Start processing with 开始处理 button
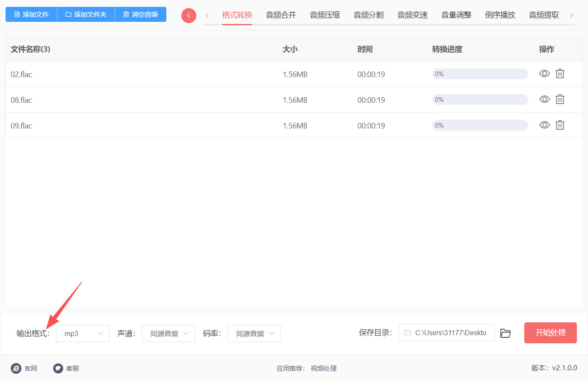The height and width of the screenshot is (381, 588). point(550,333)
